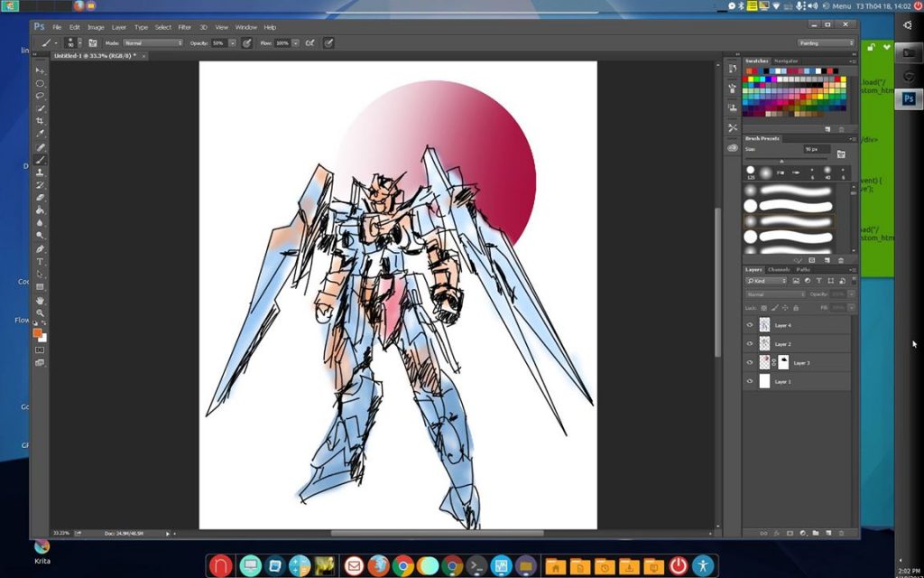Select the Pen tool
Viewport: 924px width, 578px height.
(40, 249)
